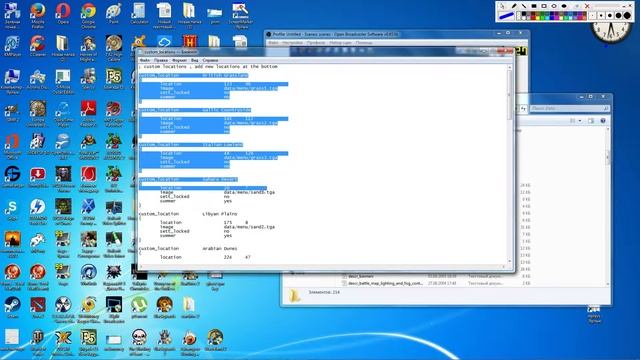Launch the Opera browser desktop icon

tap(63, 14)
